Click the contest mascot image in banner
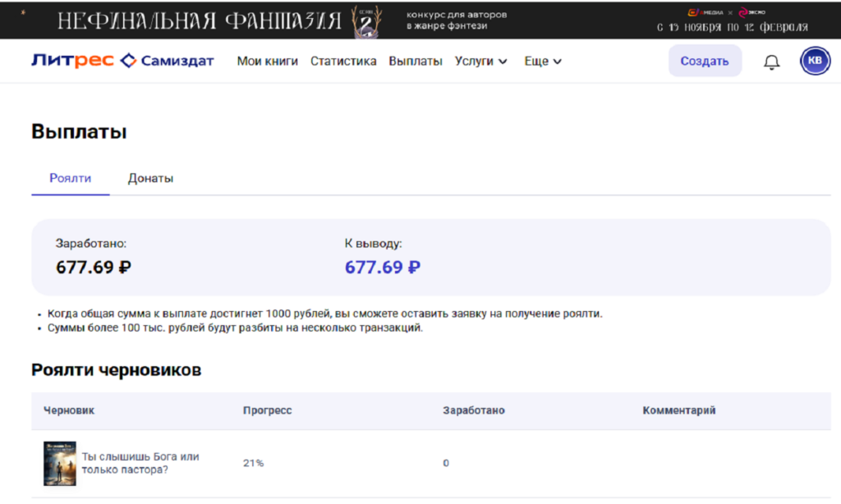The width and height of the screenshot is (841, 504). (366, 21)
